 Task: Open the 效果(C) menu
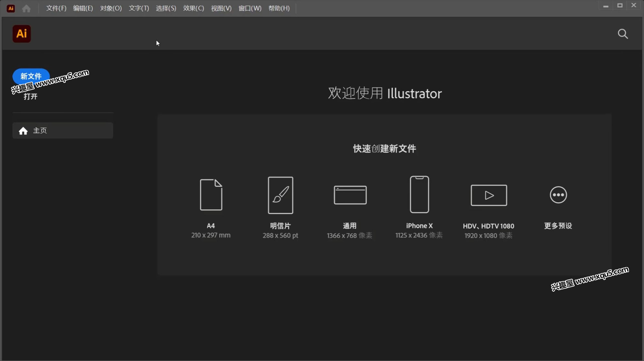[x=194, y=8]
